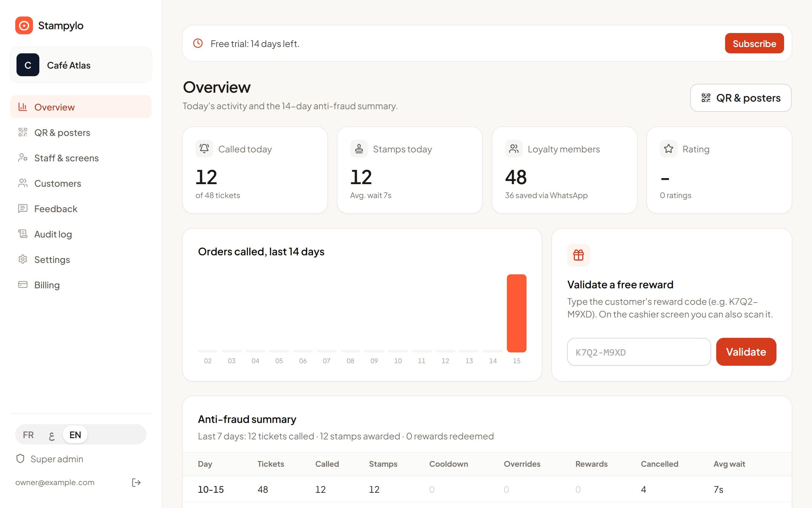
Task: Click the Called today bell icon
Action: point(204,149)
